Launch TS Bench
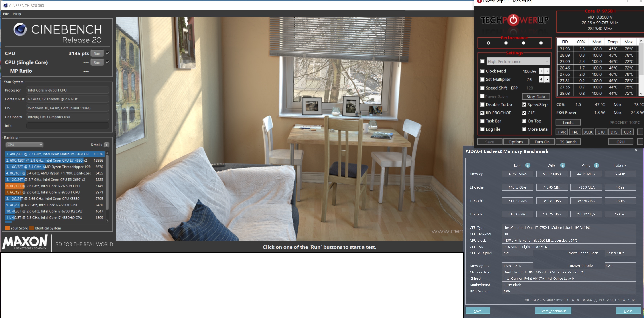 click(x=568, y=142)
